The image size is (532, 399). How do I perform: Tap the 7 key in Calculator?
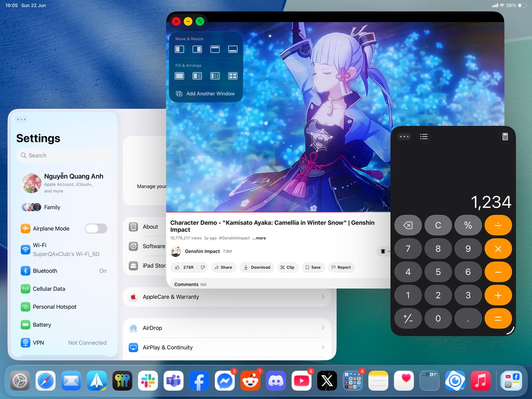[408, 249]
